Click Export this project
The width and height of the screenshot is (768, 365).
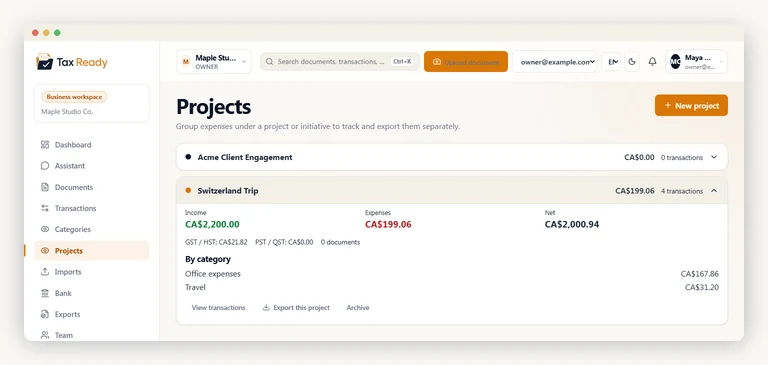(x=296, y=308)
